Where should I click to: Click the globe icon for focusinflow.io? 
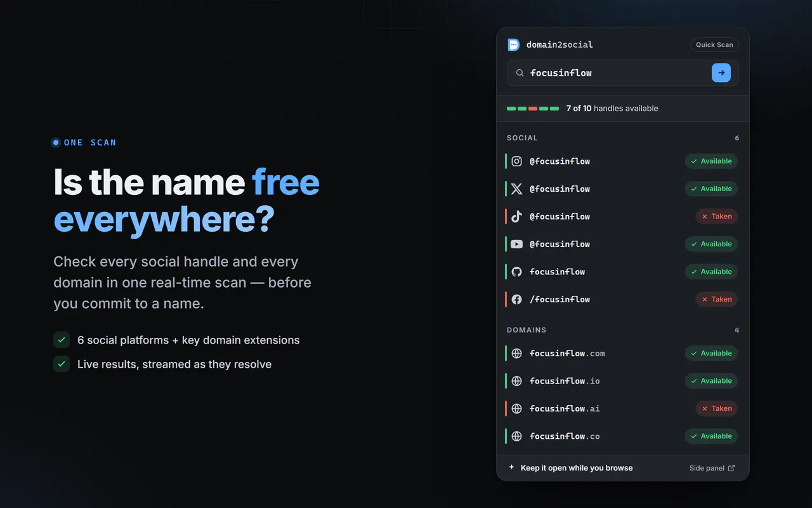517,381
